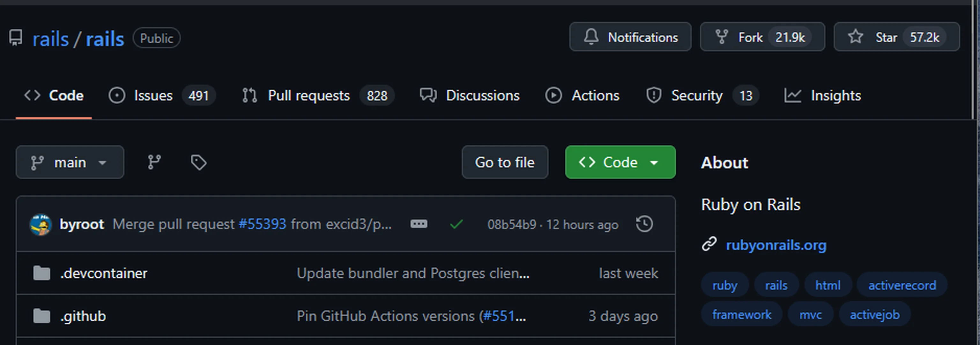This screenshot has width=980, height=345.
Task: Open the main branch dropdown
Action: point(70,162)
